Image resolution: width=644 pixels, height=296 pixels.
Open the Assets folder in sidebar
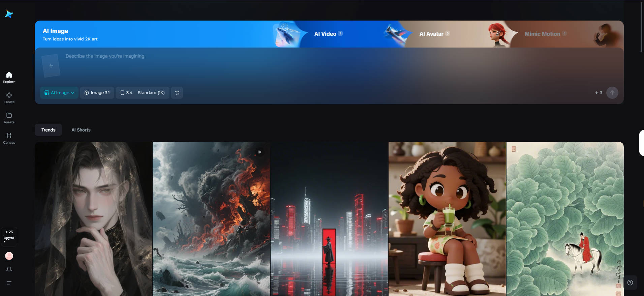point(9,118)
